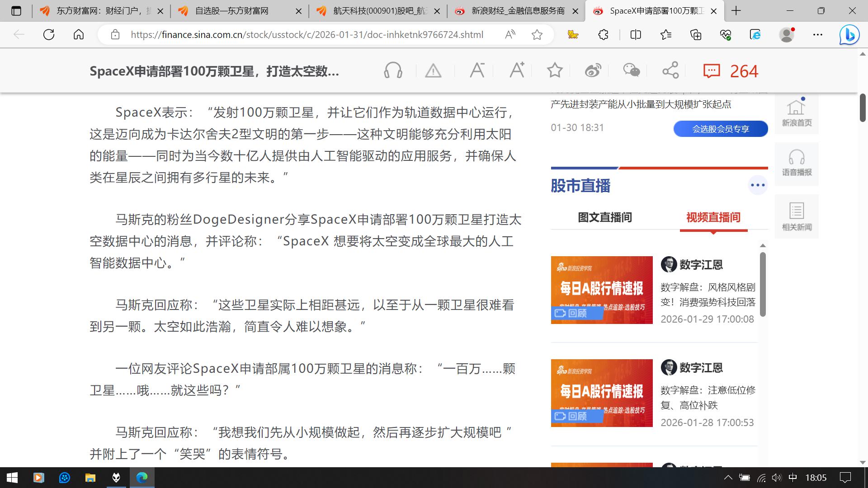The height and width of the screenshot is (488, 868).
Task: Share article to WeChat via its icon
Action: [631, 70]
